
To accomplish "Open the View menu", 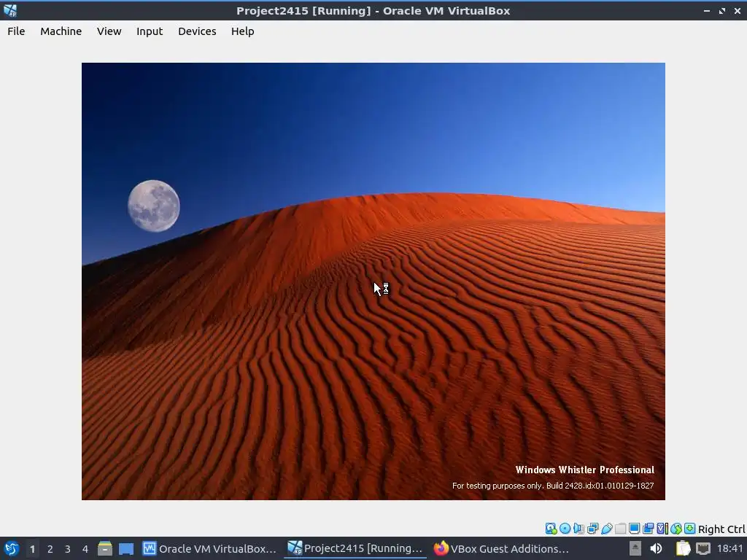I will pos(109,31).
